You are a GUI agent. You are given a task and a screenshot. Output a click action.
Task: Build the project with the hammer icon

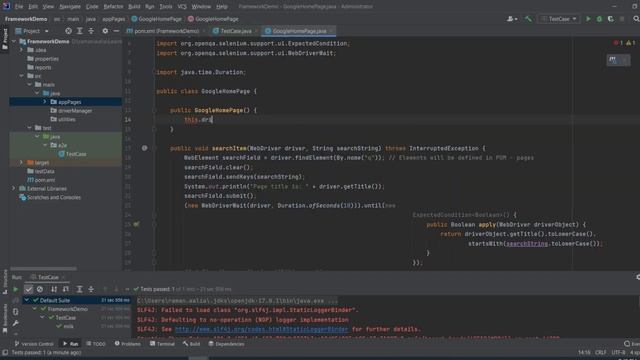[528, 19]
